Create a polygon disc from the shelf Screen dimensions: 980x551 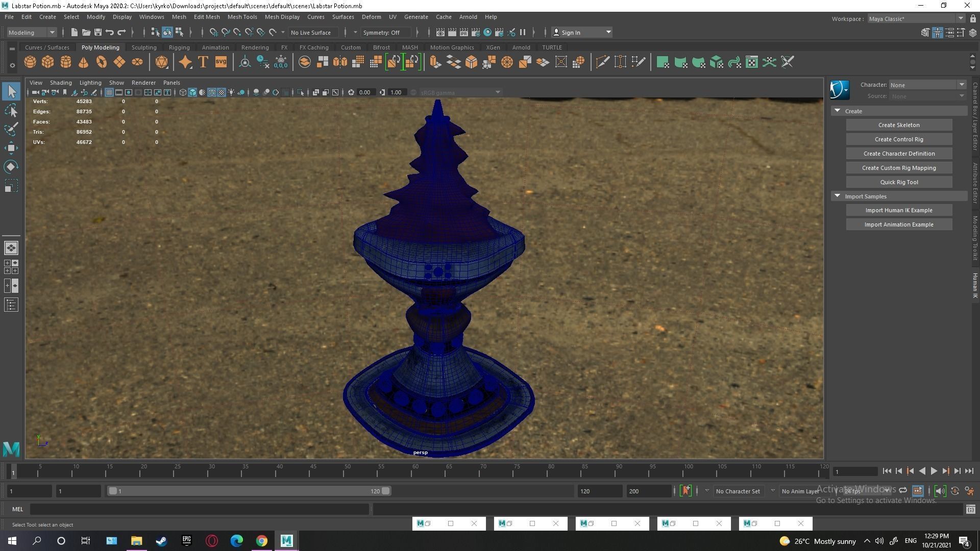[137, 62]
